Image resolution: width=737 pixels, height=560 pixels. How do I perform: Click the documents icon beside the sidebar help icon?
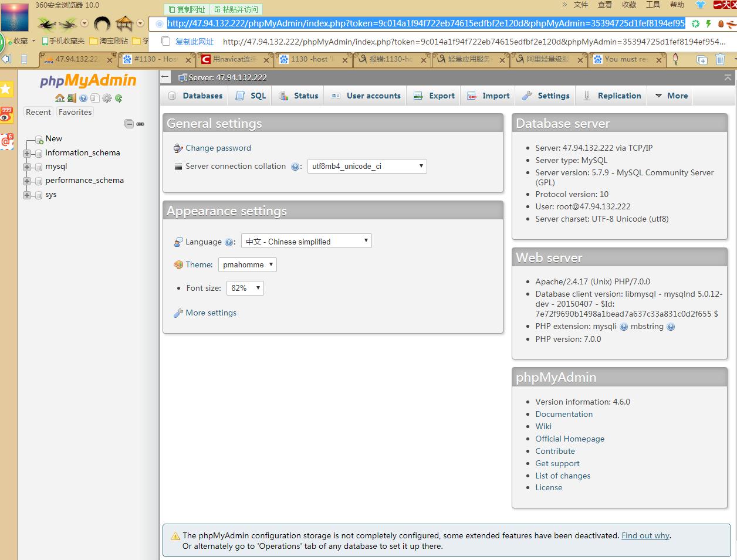pos(94,98)
